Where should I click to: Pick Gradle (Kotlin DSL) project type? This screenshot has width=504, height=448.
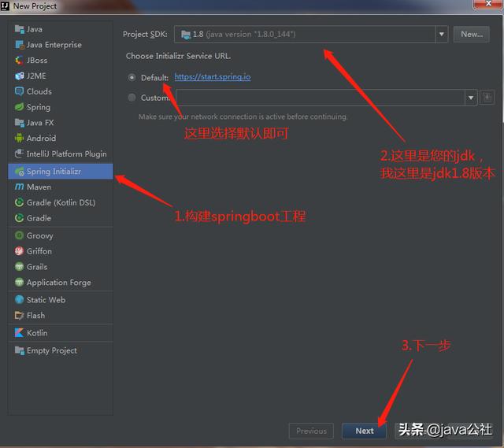(60, 202)
